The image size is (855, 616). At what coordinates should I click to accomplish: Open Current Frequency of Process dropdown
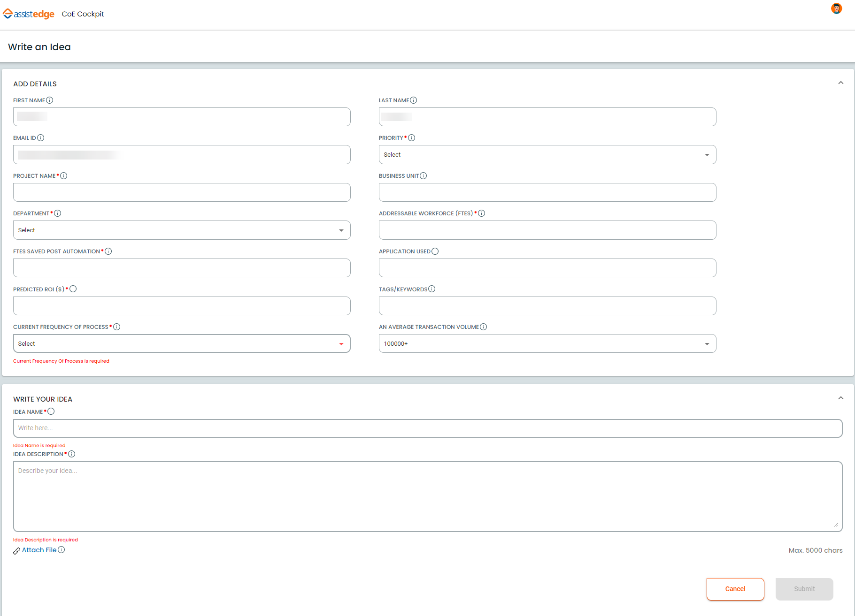tap(182, 344)
